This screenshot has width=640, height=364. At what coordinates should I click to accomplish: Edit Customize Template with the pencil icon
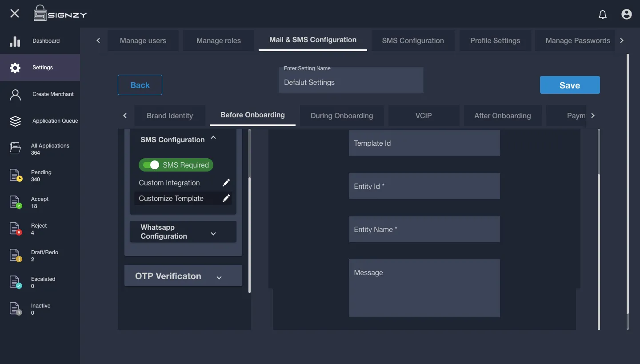[226, 198]
